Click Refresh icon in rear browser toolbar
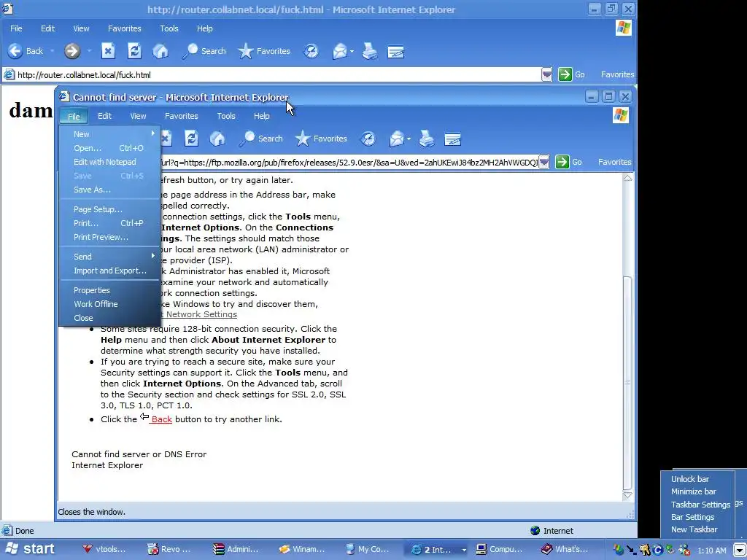Screen dimensions: 747x560 (134, 51)
